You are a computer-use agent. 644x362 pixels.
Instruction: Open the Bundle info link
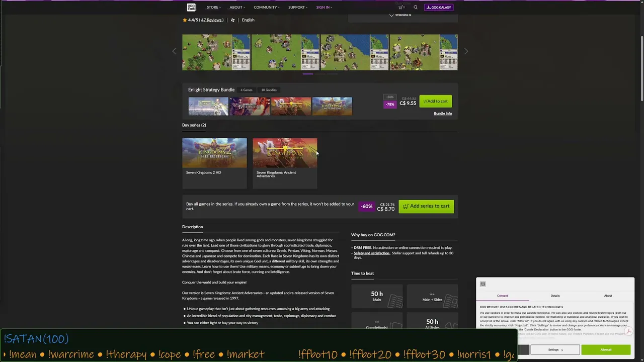pyautogui.click(x=443, y=114)
